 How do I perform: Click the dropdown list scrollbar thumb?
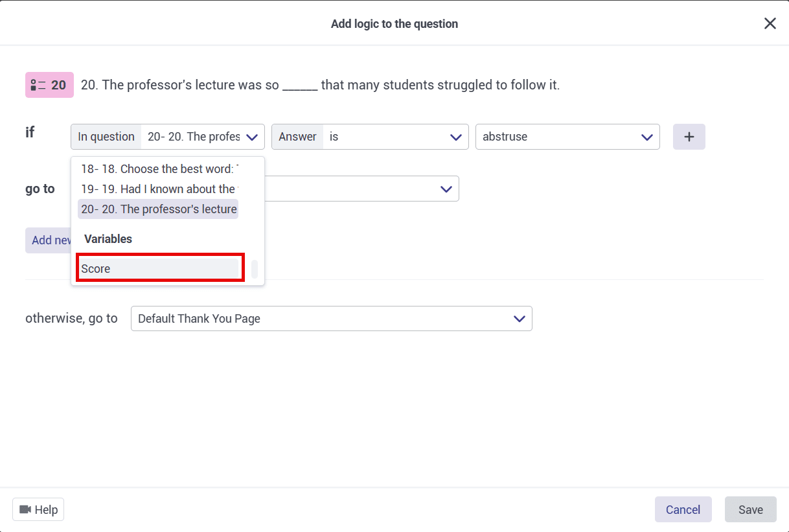pos(255,269)
